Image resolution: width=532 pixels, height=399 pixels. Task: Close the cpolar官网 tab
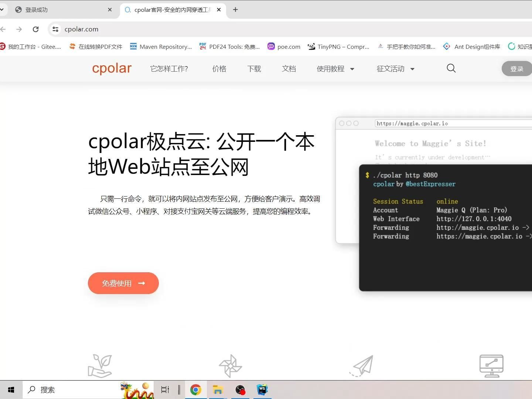219,10
